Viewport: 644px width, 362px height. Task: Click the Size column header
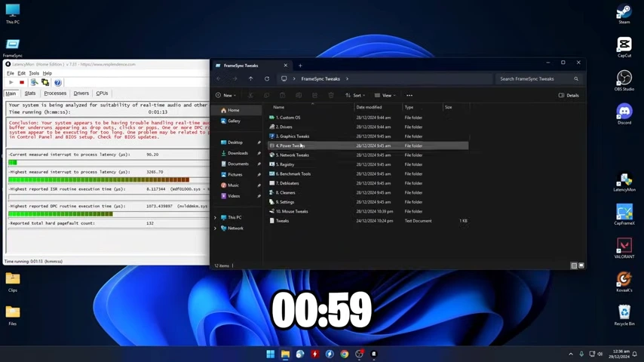(449, 107)
